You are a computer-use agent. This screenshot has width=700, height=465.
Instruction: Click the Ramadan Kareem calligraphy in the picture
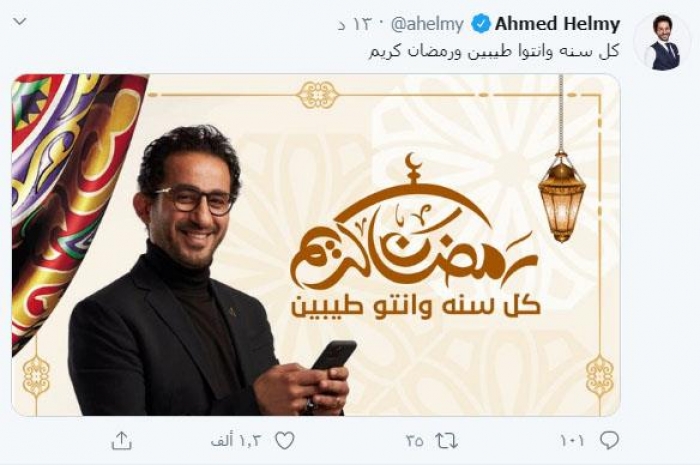tap(413, 223)
